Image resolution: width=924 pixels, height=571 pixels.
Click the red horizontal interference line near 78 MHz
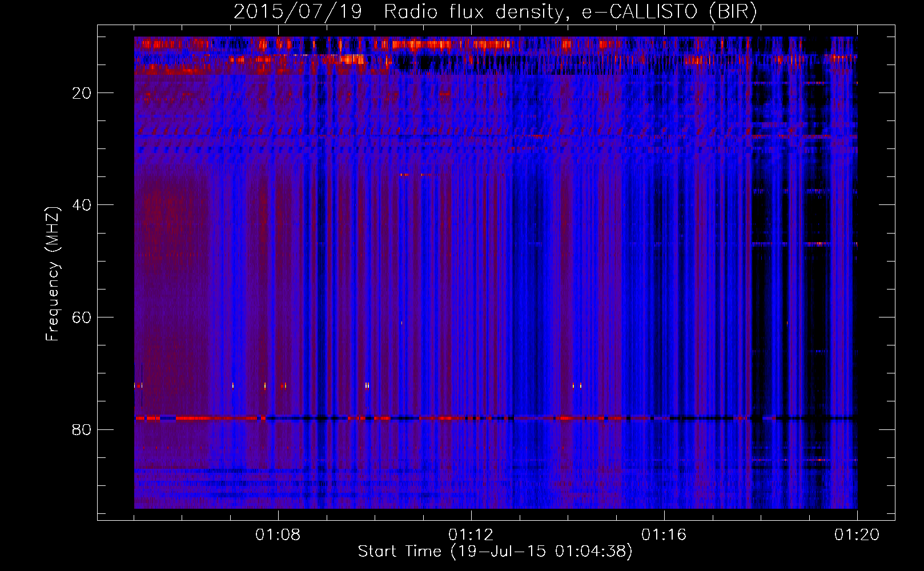pos(496,418)
